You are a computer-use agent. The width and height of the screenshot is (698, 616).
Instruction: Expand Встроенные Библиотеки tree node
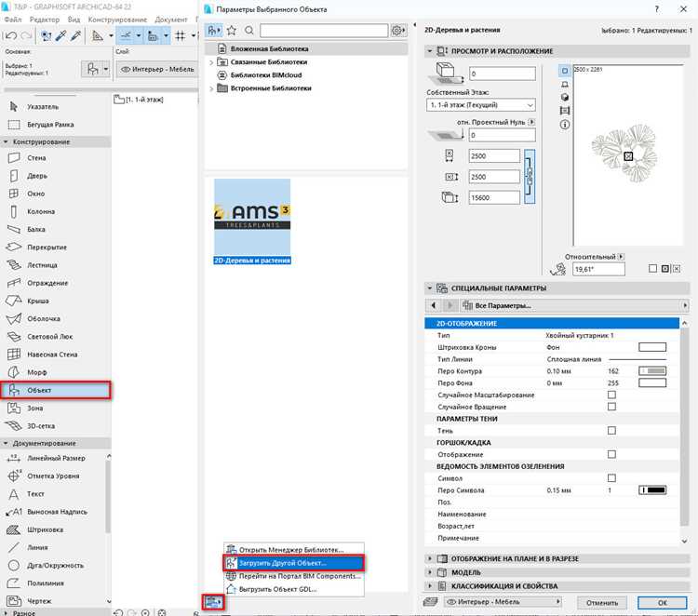[x=211, y=88]
